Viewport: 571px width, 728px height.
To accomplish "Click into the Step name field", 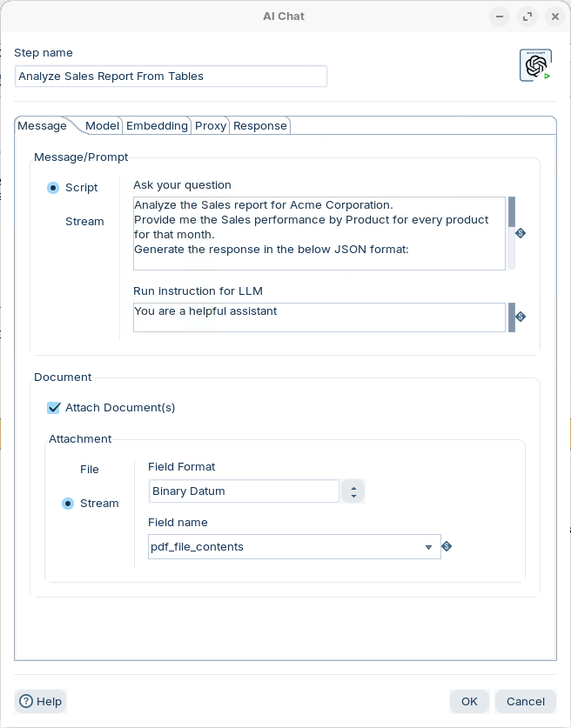I will pyautogui.click(x=171, y=77).
